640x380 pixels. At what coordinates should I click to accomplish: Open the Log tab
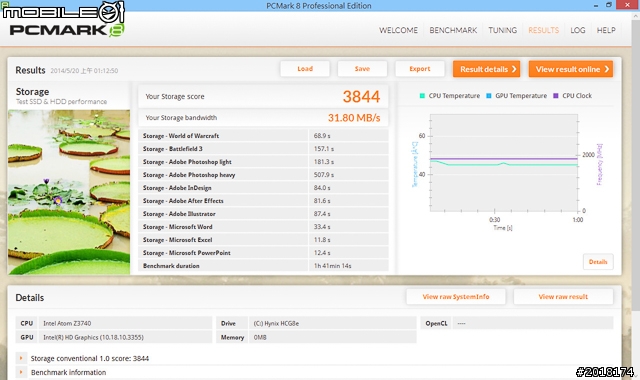578,30
